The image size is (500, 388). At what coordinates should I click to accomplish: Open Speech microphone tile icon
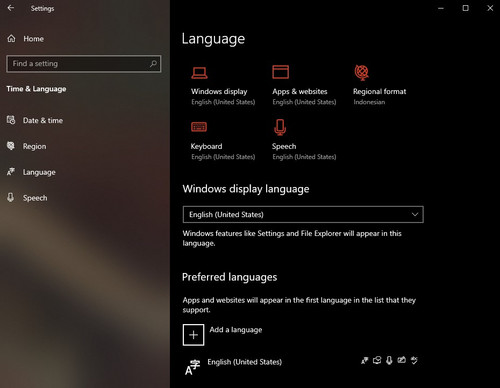(280, 127)
